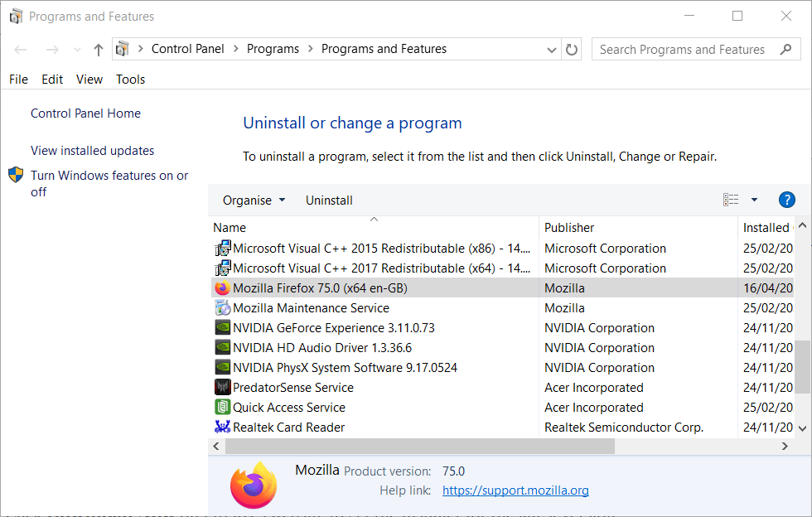Open Control Panel Home link
Image resolution: width=812 pixels, height=517 pixels.
click(85, 114)
